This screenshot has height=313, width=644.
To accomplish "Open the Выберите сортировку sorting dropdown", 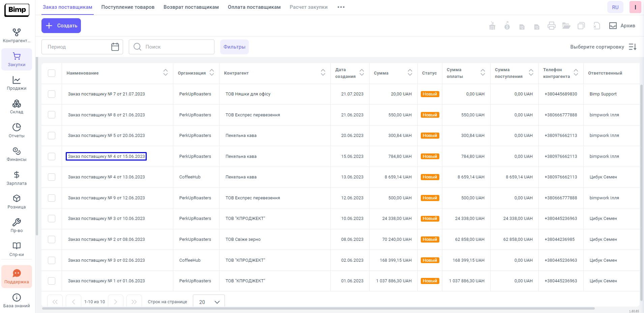I will click(603, 47).
